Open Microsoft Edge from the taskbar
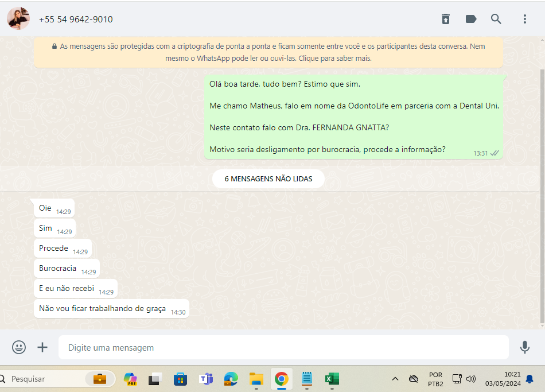 [231, 379]
